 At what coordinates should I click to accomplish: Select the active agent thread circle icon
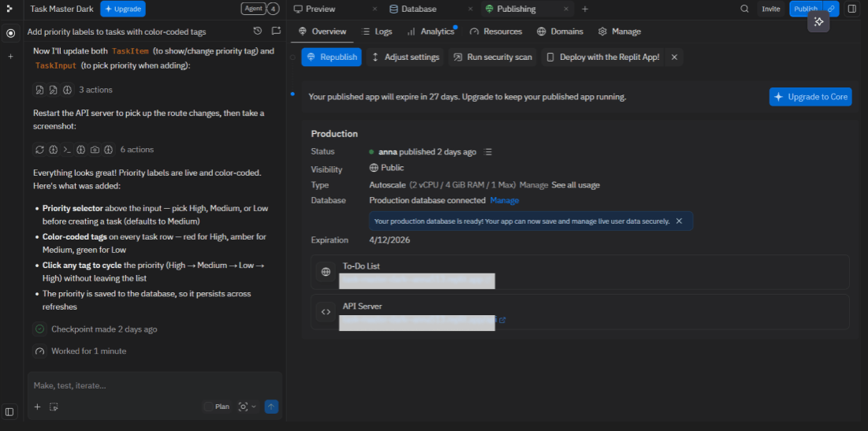coord(10,33)
